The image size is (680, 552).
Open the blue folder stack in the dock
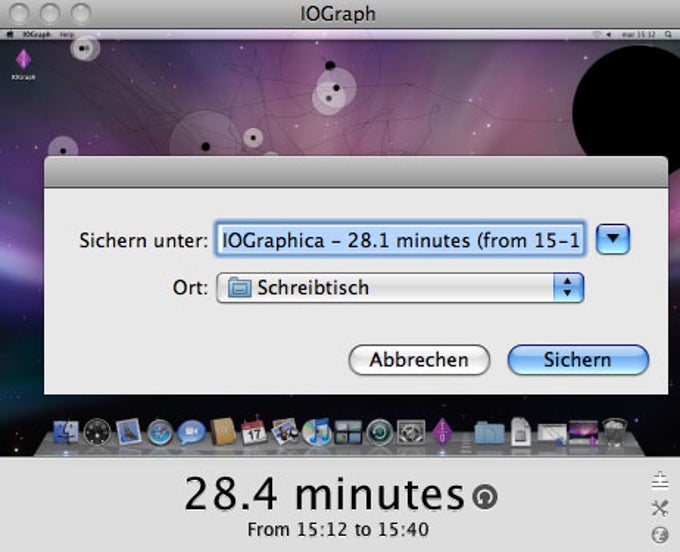point(490,432)
